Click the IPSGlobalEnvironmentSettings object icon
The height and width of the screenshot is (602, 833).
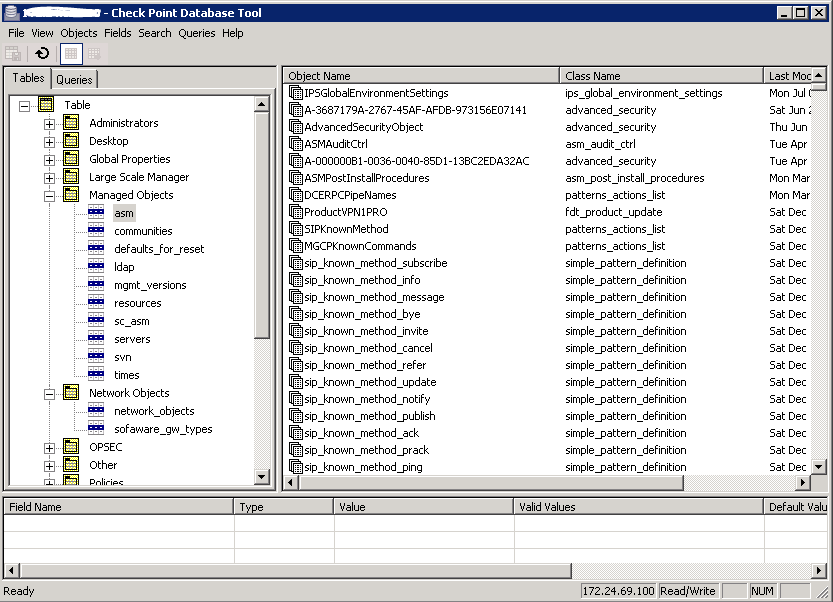[x=295, y=93]
